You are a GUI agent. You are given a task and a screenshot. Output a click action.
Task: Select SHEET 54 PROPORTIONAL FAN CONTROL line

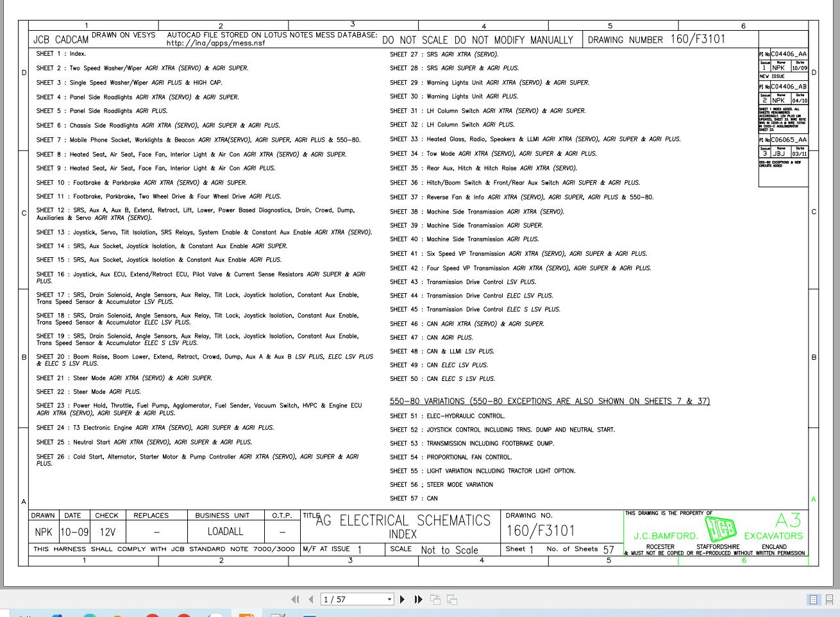(x=451, y=458)
